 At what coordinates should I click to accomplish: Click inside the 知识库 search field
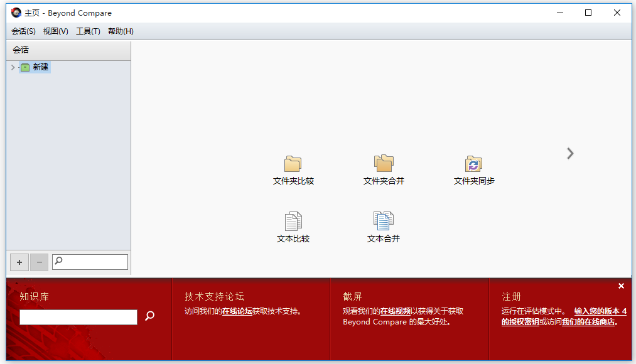click(78, 317)
